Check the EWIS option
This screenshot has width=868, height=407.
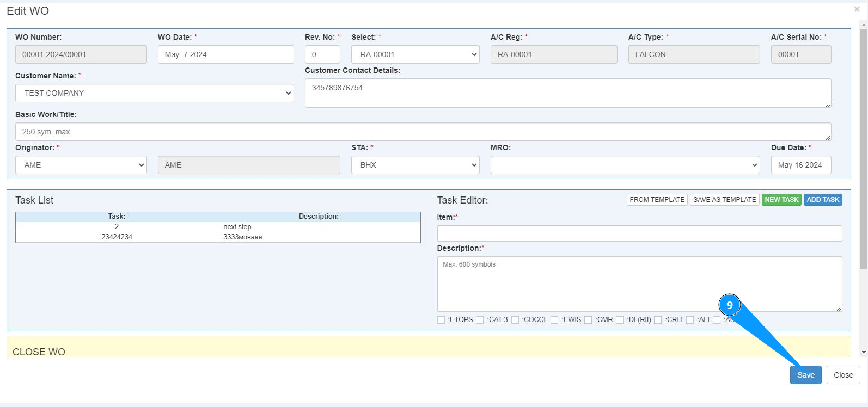coord(554,320)
